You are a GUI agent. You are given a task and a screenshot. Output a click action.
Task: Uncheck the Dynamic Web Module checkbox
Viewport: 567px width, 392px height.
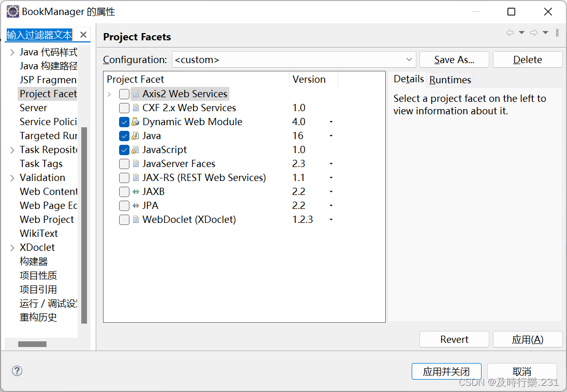coord(124,122)
